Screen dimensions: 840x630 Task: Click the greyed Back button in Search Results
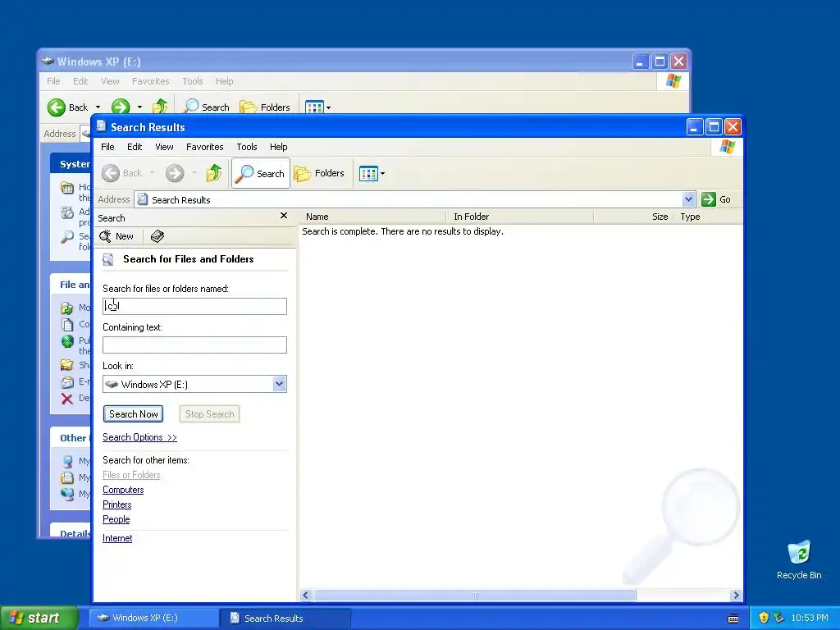(123, 173)
